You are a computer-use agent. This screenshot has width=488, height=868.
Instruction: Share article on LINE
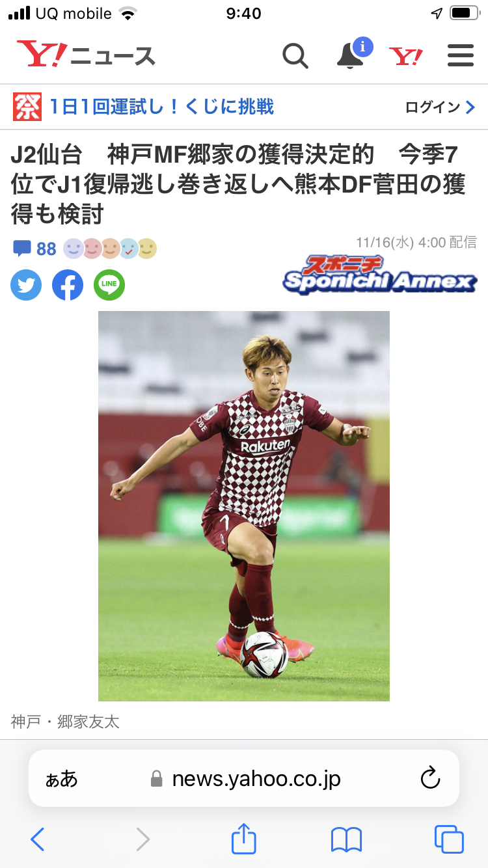109,285
